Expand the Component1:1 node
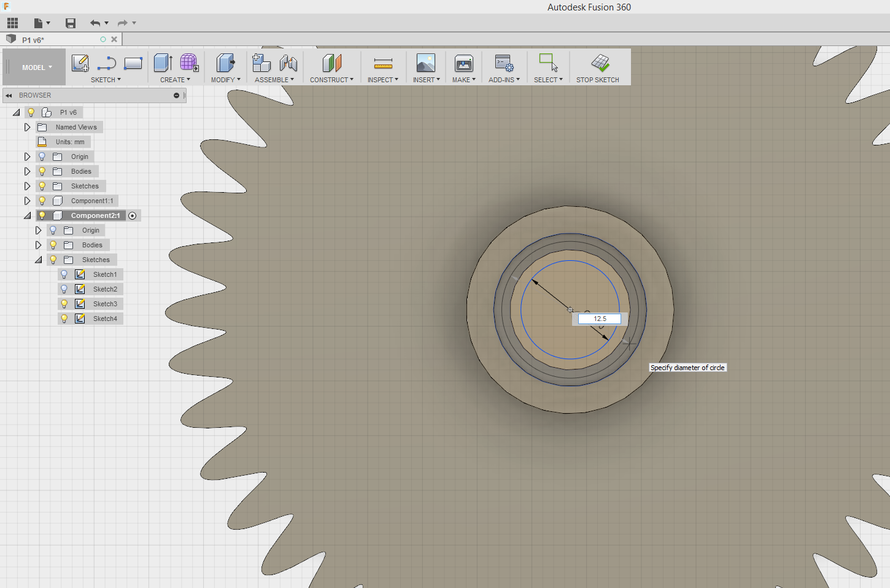 (x=27, y=201)
